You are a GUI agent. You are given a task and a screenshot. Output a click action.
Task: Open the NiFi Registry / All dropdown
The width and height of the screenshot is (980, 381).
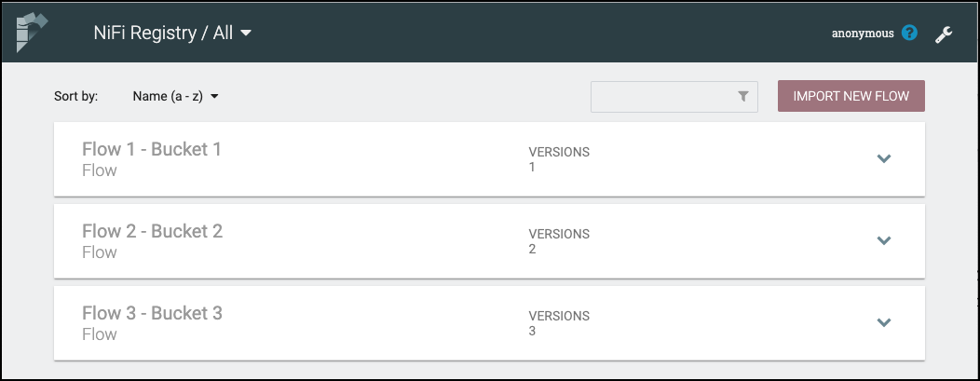173,34
